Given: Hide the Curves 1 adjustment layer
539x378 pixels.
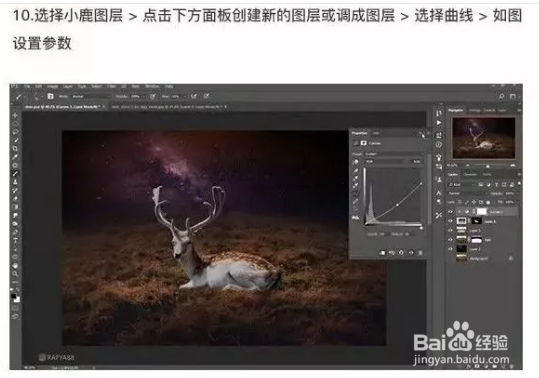Looking at the screenshot, I should (451, 212).
